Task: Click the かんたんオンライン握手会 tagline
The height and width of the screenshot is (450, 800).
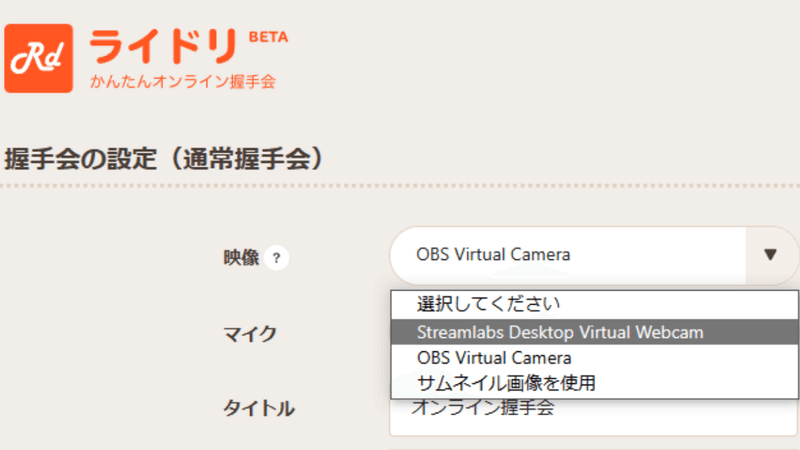Action: coord(183,82)
